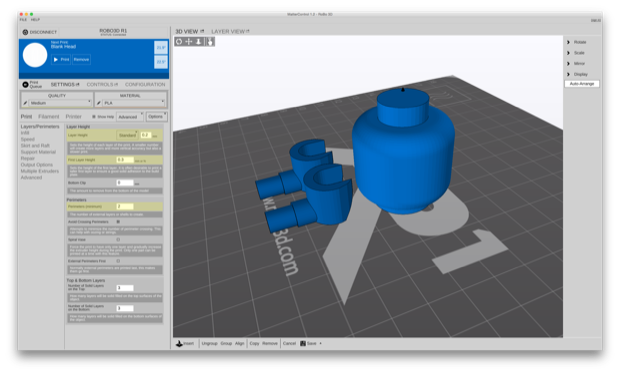This screenshot has height=374, width=620.
Task: Select the zoom/scale view tool
Action: (x=198, y=42)
